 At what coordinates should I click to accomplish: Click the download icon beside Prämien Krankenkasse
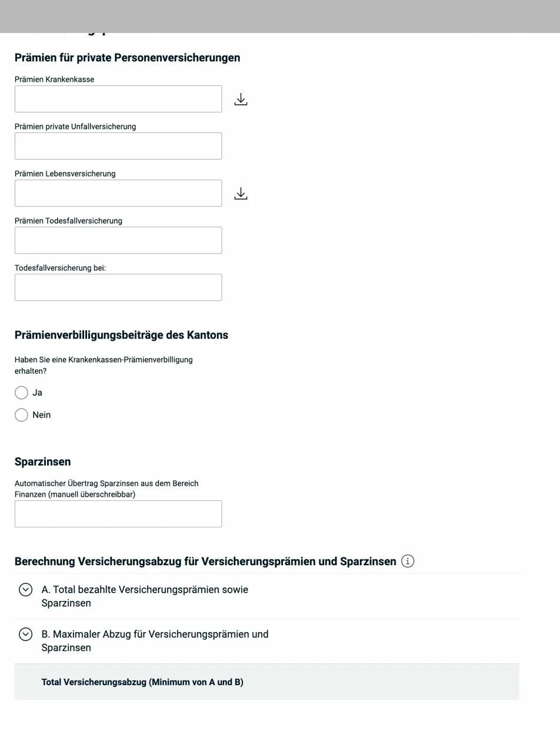tap(241, 99)
